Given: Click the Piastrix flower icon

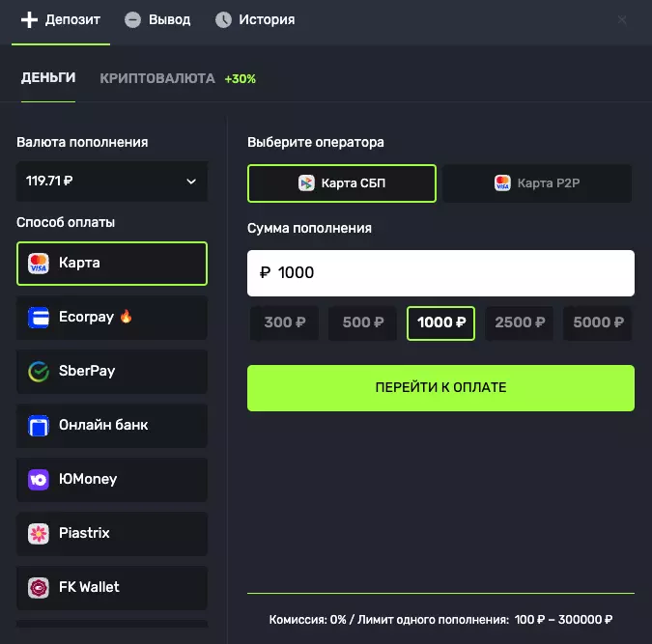Looking at the screenshot, I should (x=39, y=533).
